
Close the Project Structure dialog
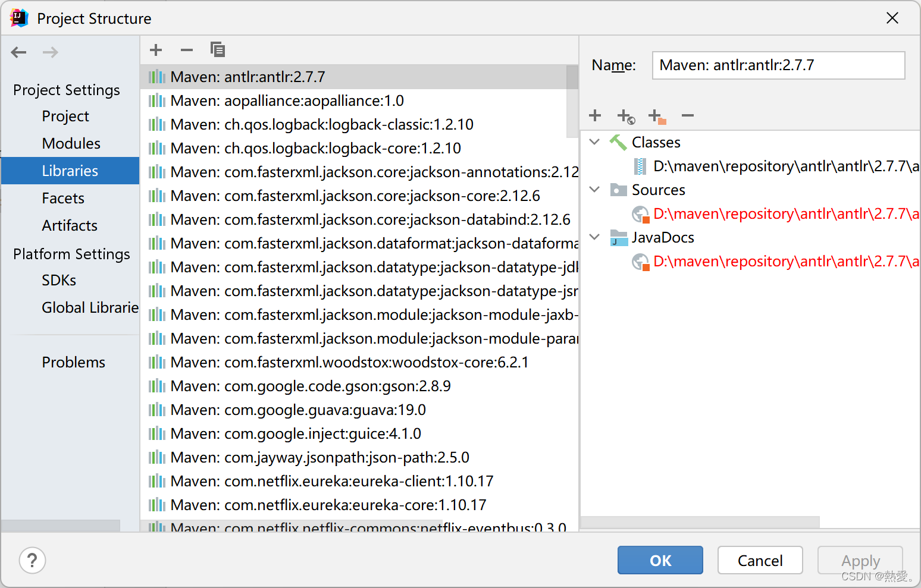click(x=892, y=18)
